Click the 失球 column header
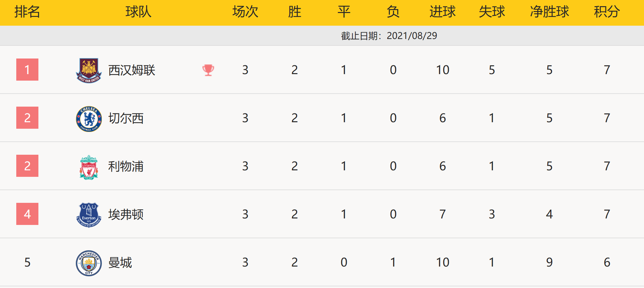644x288 pixels. 492,12
